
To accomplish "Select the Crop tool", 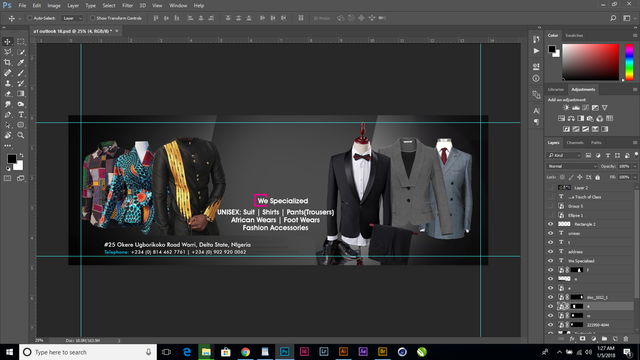I will point(7,62).
